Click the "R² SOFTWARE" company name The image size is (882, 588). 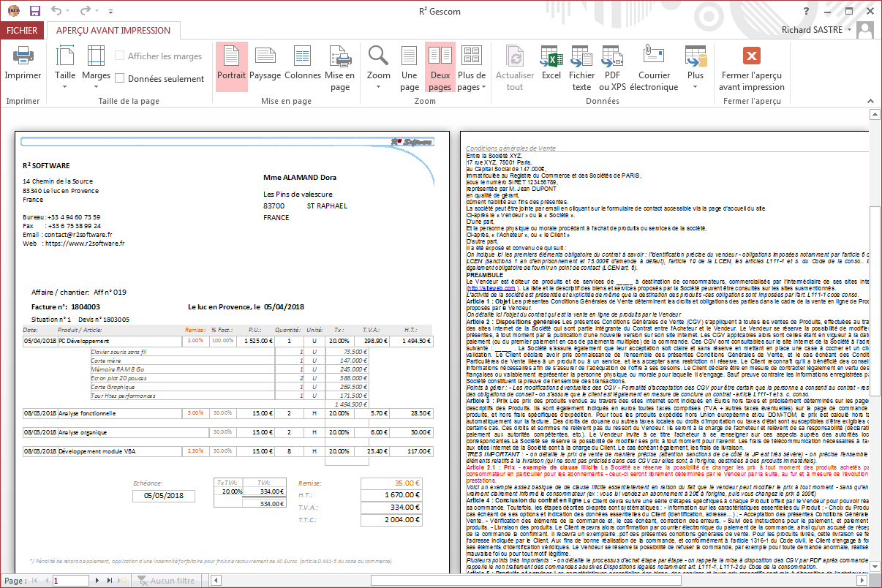click(46, 165)
